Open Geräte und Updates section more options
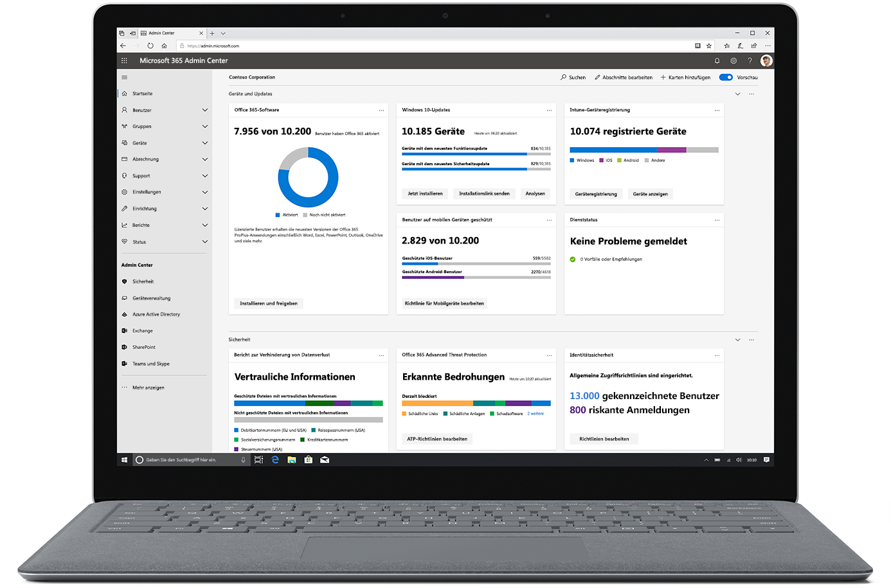 click(751, 94)
